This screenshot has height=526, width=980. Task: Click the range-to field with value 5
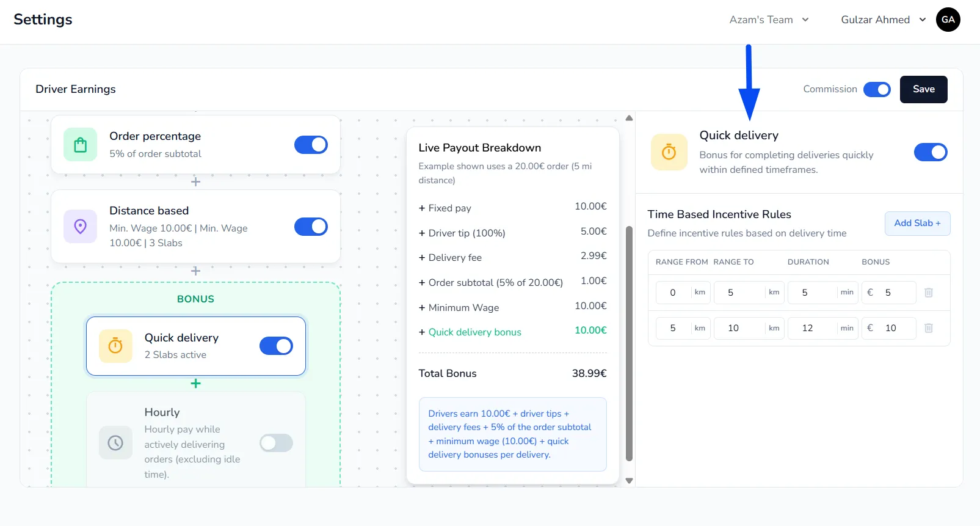tap(749, 293)
